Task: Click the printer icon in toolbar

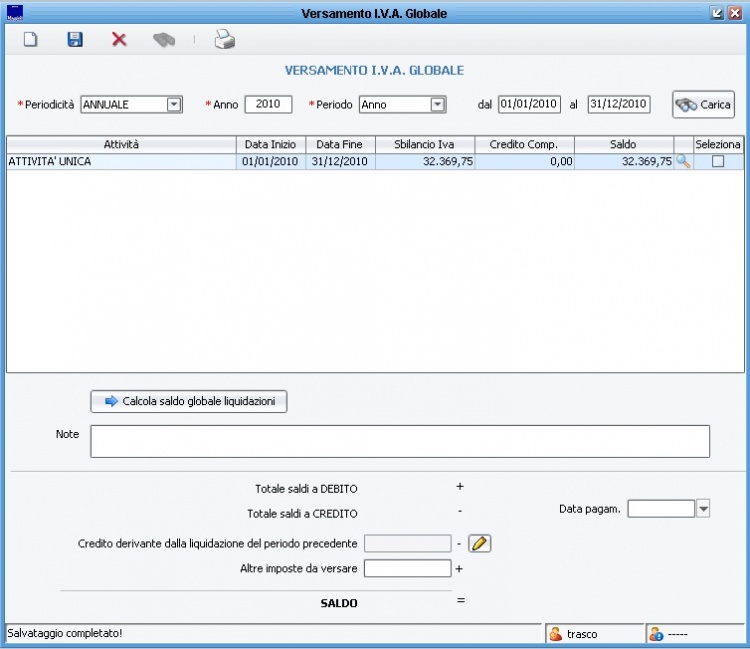Action: (x=224, y=40)
